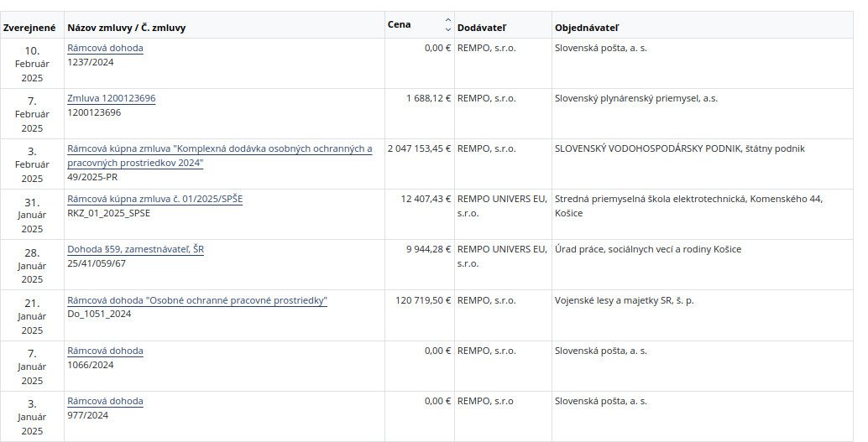The height and width of the screenshot is (442, 868).
Task: Select the 120 719,50 € price cell
Action: point(423,300)
